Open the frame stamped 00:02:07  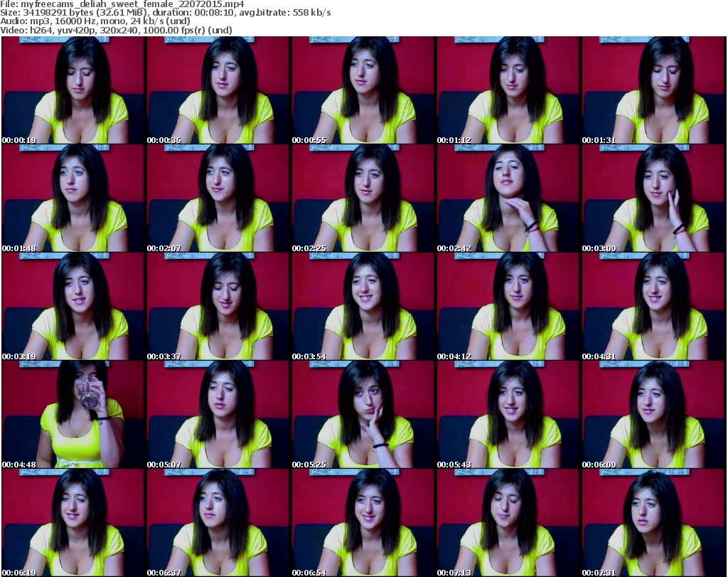click(218, 198)
